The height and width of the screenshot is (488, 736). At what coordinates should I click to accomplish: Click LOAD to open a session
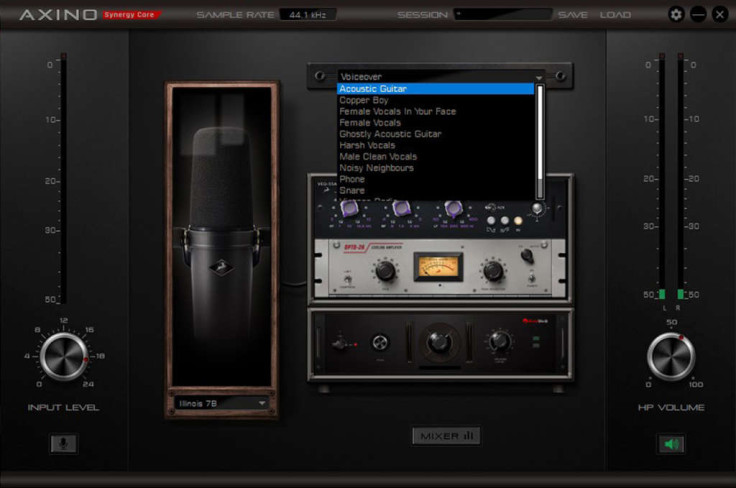coord(615,15)
